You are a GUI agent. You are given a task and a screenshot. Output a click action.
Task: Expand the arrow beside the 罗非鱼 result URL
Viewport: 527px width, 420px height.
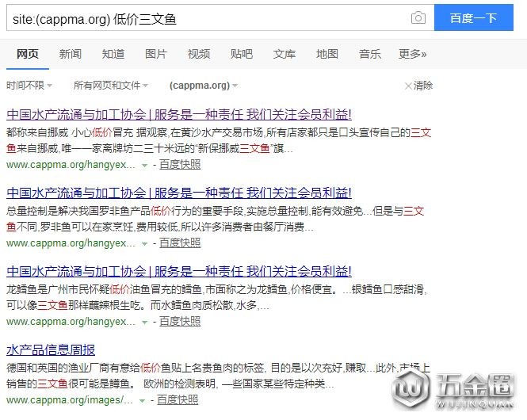[x=144, y=243]
